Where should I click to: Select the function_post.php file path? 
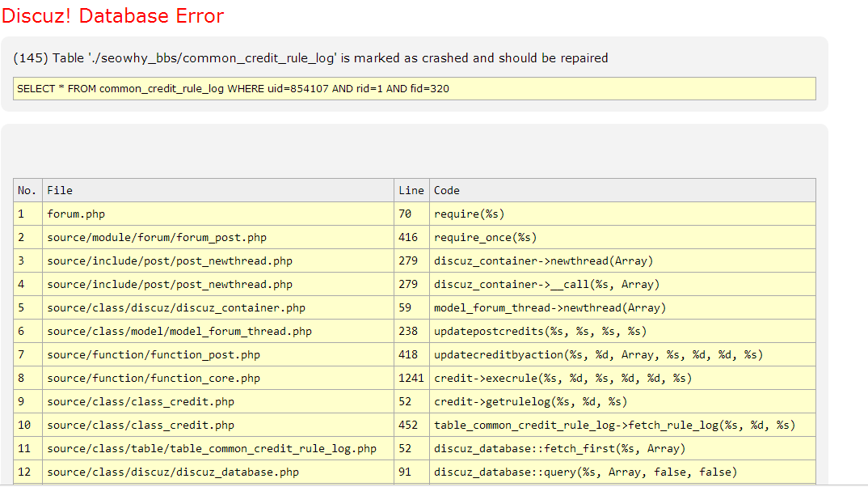click(x=154, y=354)
